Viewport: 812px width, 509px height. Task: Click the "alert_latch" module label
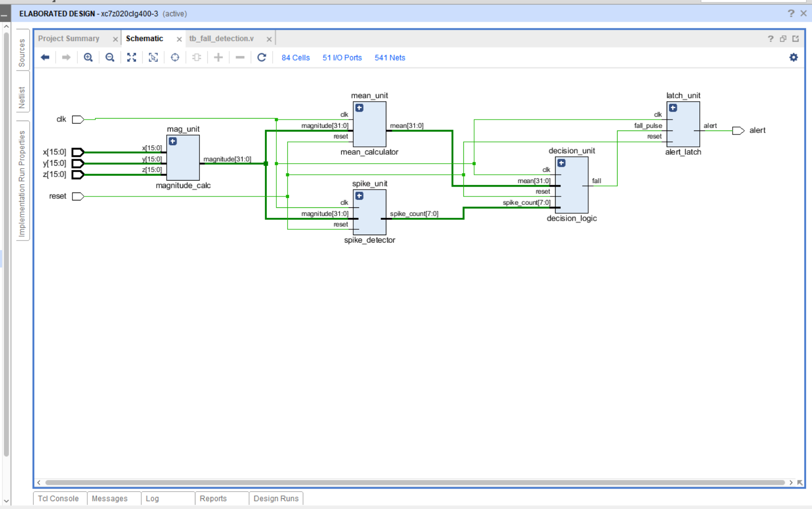pyautogui.click(x=683, y=152)
